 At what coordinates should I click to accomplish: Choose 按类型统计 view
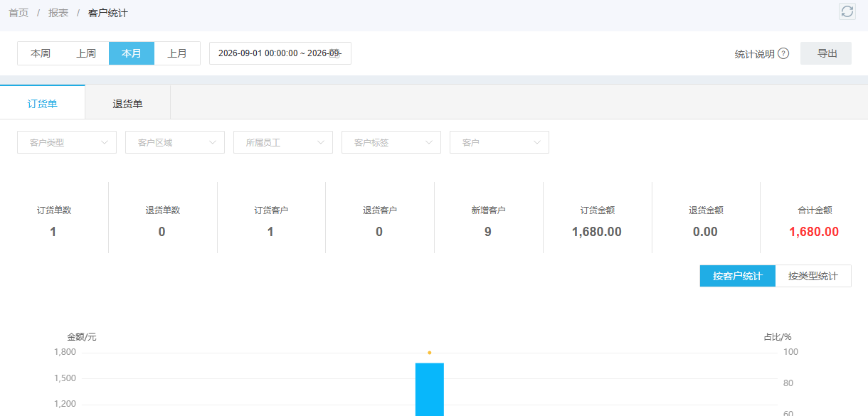click(813, 276)
